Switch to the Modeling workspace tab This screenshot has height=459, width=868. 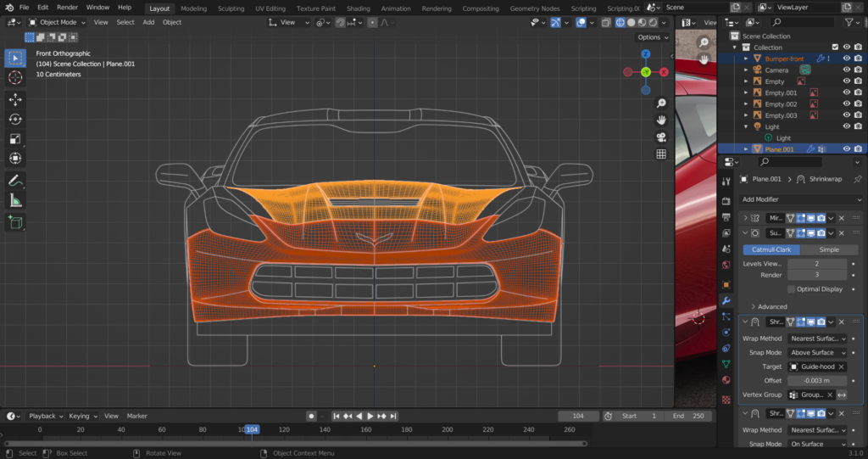[x=194, y=8]
